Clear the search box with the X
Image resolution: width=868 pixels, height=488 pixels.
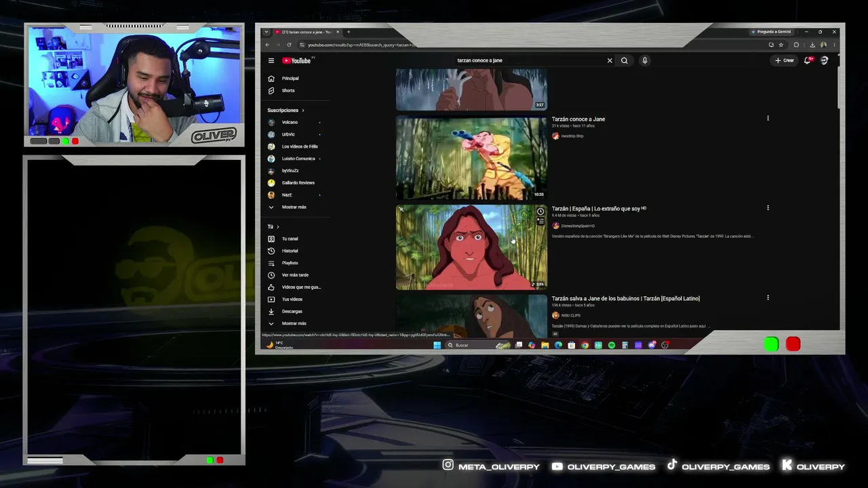click(610, 60)
